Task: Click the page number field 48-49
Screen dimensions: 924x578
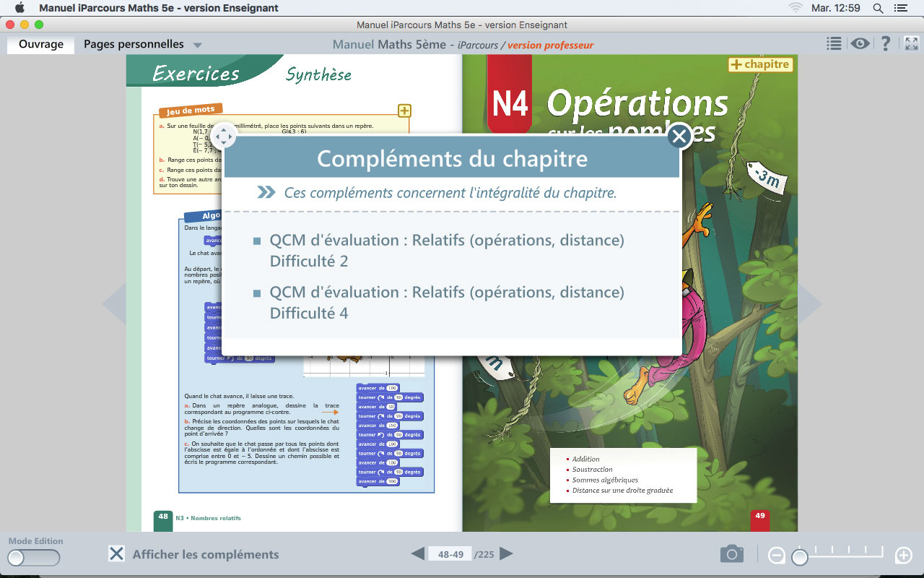Action: coord(450,554)
